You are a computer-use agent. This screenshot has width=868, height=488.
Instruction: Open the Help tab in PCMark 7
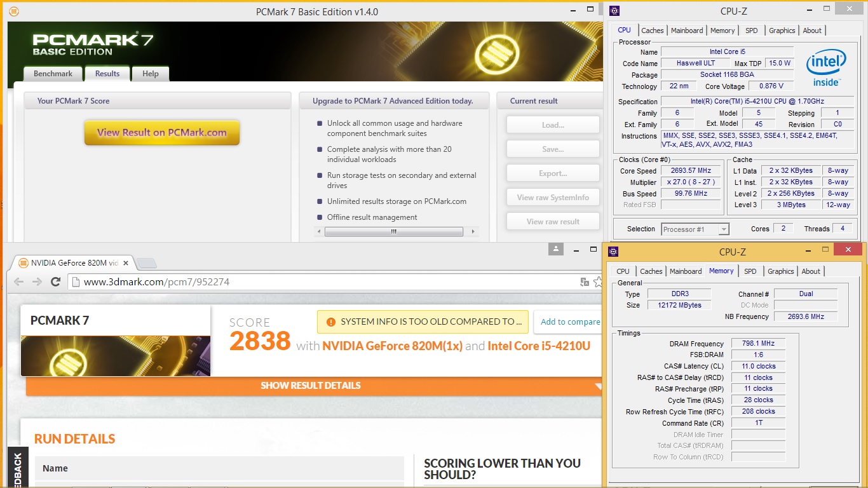(151, 74)
